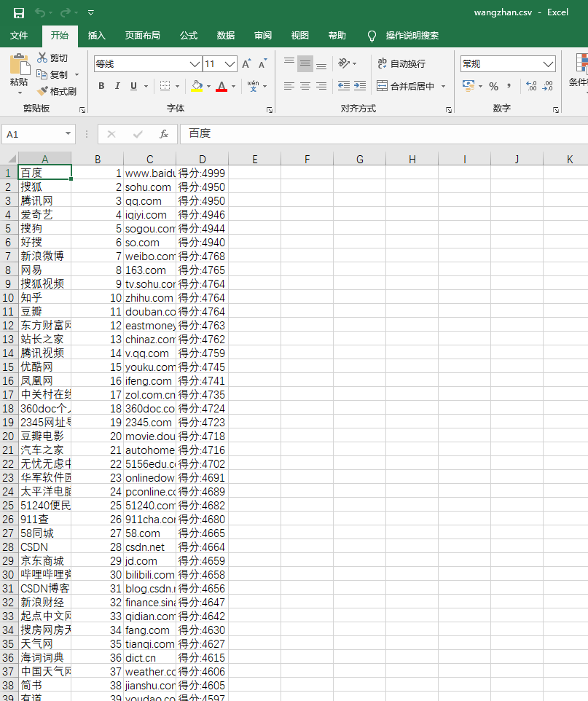Activate the 格式刷 format painter
The height and width of the screenshot is (701, 588).
pos(57,91)
